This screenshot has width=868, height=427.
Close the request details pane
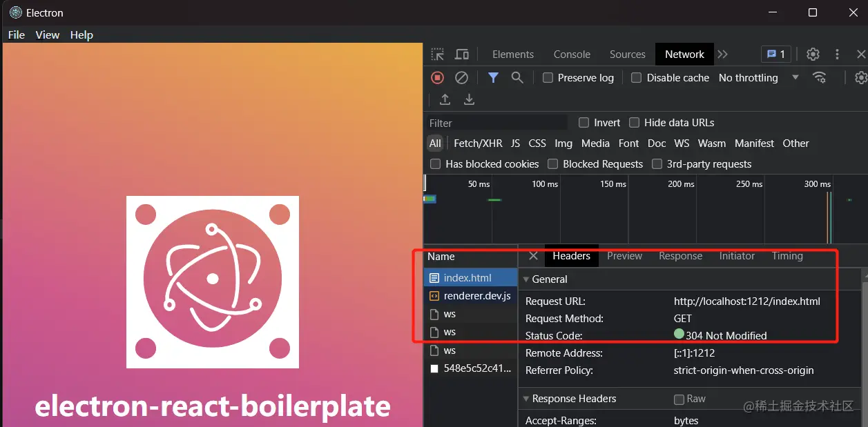click(x=533, y=256)
